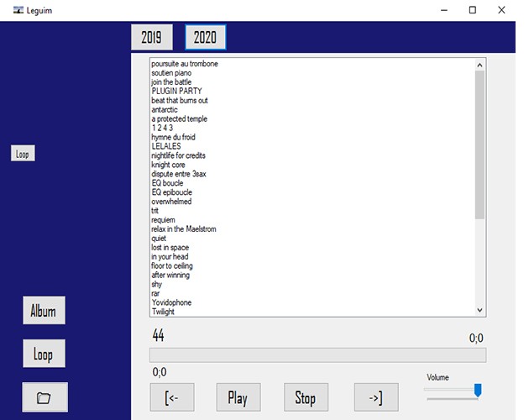This screenshot has width=529, height=420.
Task: Choose 'relax in the Maelstrom' from the list
Action: (x=183, y=229)
